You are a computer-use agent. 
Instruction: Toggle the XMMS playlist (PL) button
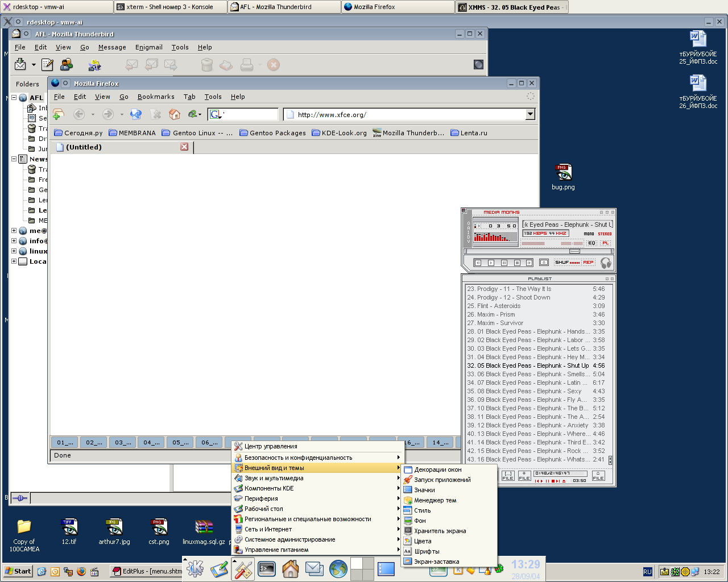click(x=605, y=243)
